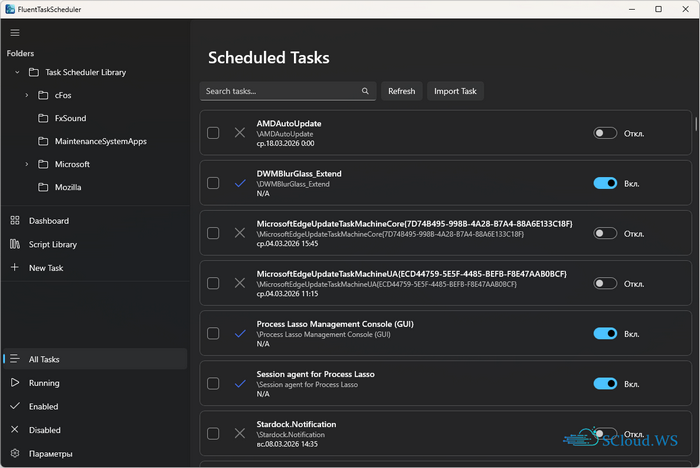Click the New Task plus icon

point(14,268)
